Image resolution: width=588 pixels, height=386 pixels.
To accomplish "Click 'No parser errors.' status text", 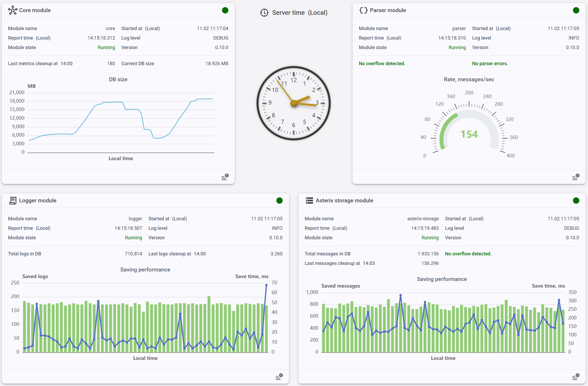I will pos(490,64).
